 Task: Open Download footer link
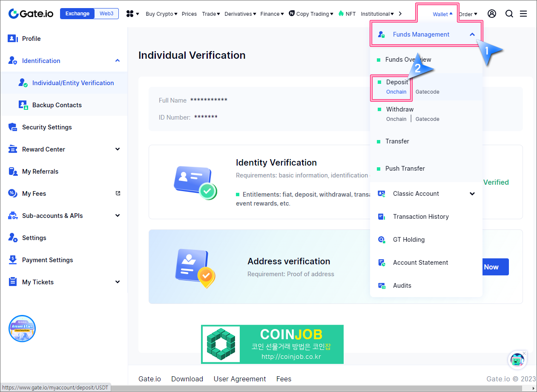[x=187, y=379]
